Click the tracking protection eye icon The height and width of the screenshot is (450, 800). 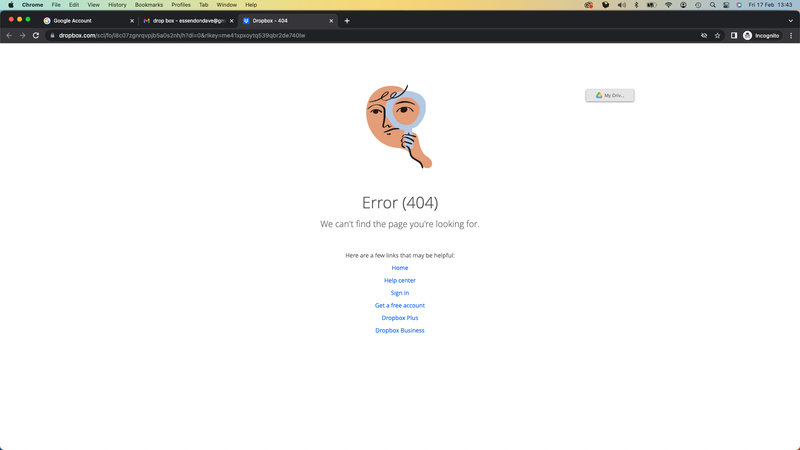coord(704,35)
